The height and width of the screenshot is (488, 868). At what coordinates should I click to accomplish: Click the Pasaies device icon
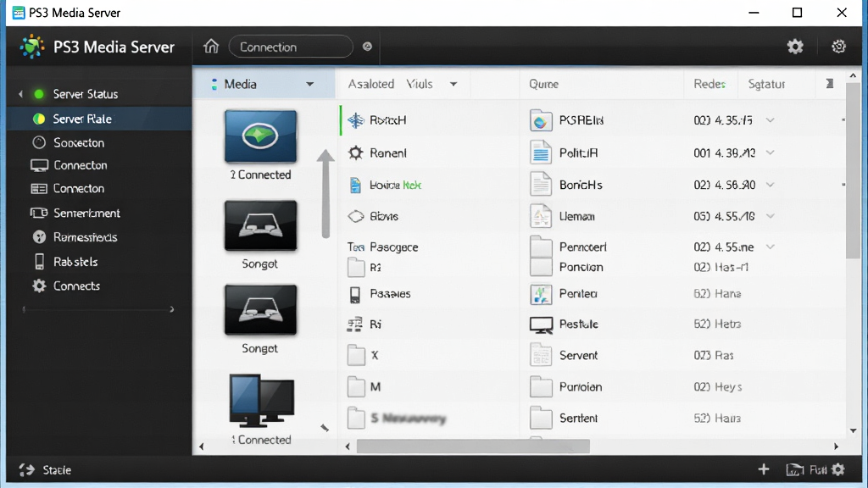355,294
